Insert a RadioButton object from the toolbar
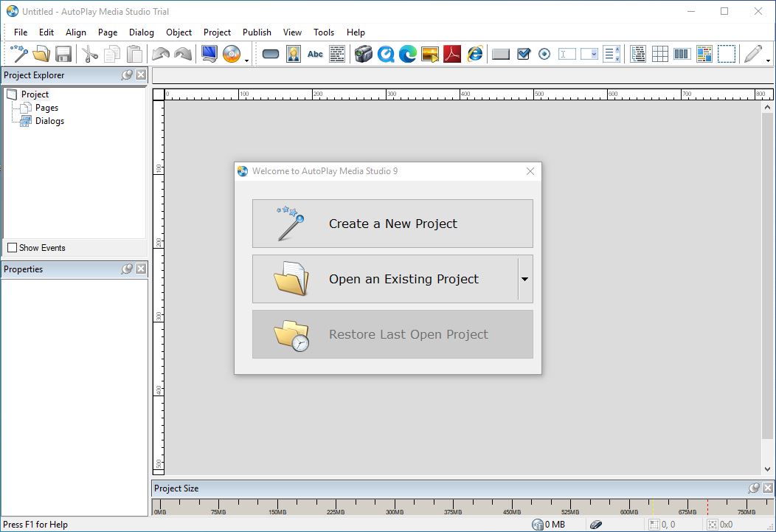This screenshot has width=776, height=532. pyautogui.click(x=544, y=53)
